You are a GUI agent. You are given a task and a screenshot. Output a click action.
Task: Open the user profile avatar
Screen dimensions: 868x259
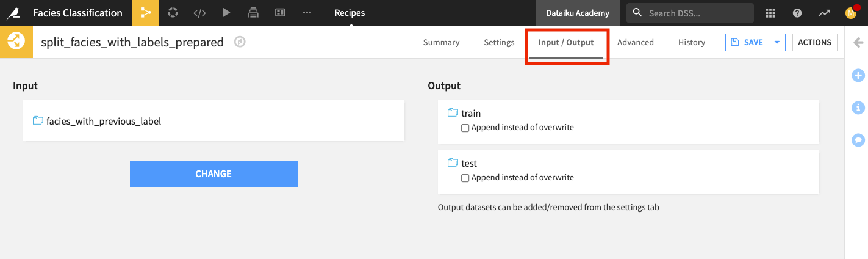(x=852, y=13)
